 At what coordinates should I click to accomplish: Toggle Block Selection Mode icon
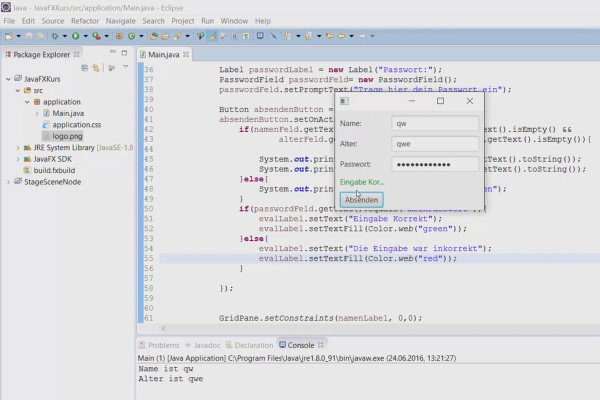point(235,36)
